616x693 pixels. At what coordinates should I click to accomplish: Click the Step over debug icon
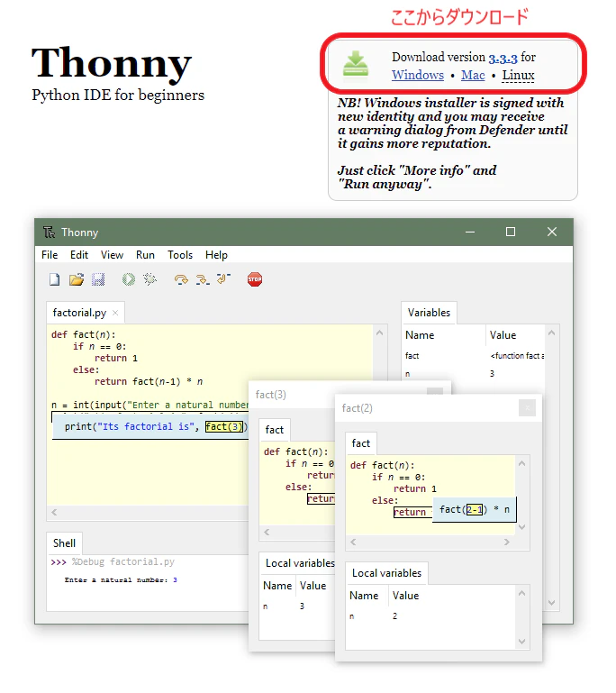pos(181,279)
